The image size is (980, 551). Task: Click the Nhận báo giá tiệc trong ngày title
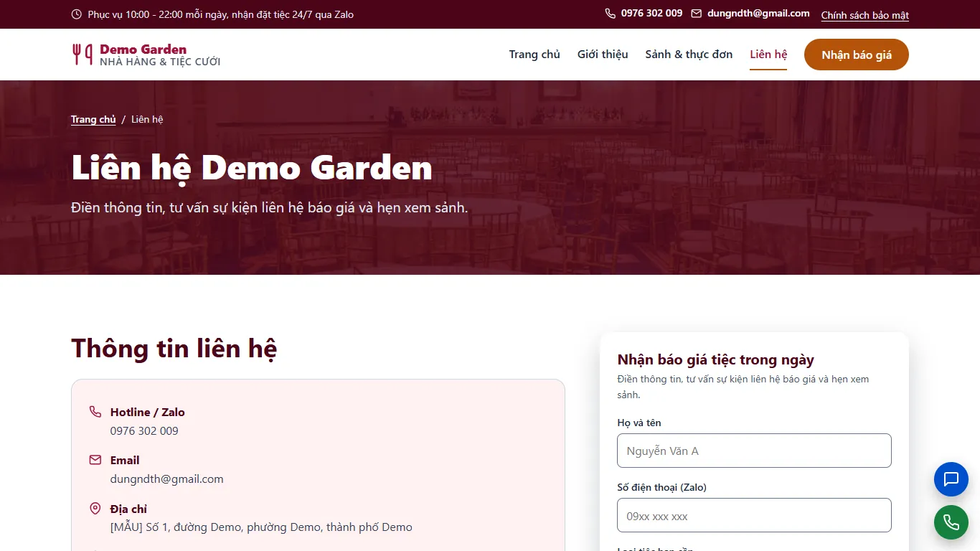716,360
